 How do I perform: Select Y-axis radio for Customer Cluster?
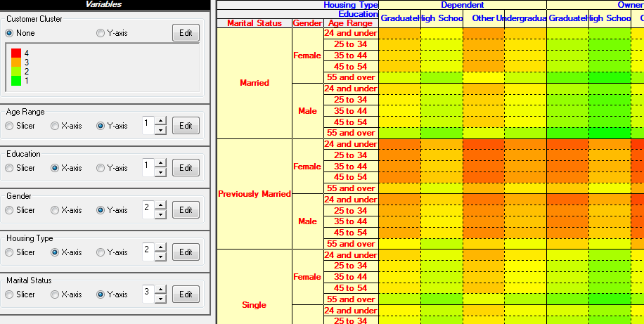(101, 33)
